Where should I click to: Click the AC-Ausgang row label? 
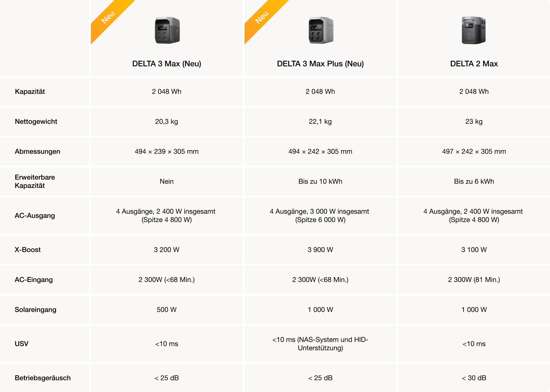pos(35,215)
